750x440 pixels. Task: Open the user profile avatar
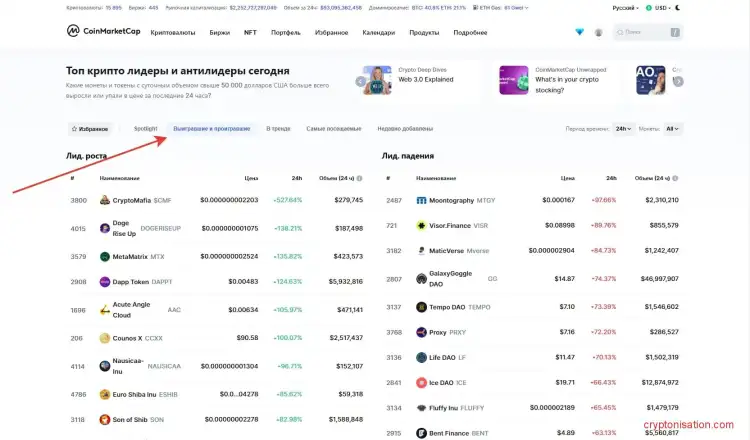point(598,33)
